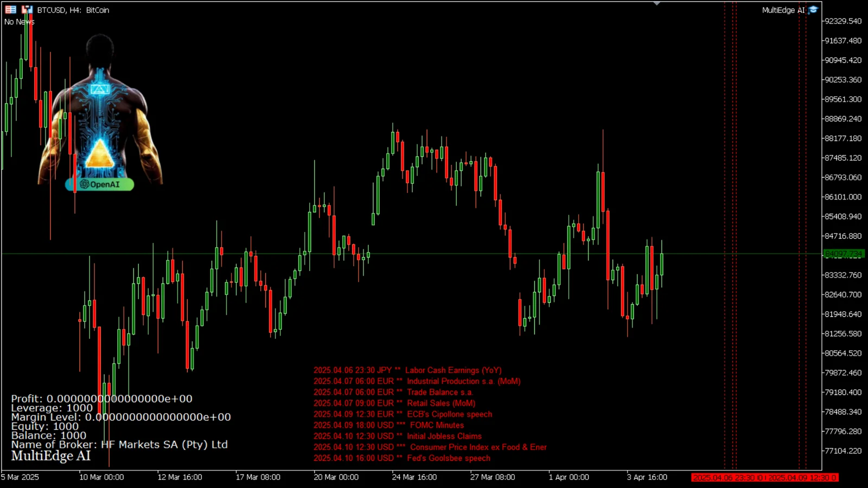868x488 pixels.
Task: Select the Fed's Goolsbee speech news line
Action: click(402, 458)
